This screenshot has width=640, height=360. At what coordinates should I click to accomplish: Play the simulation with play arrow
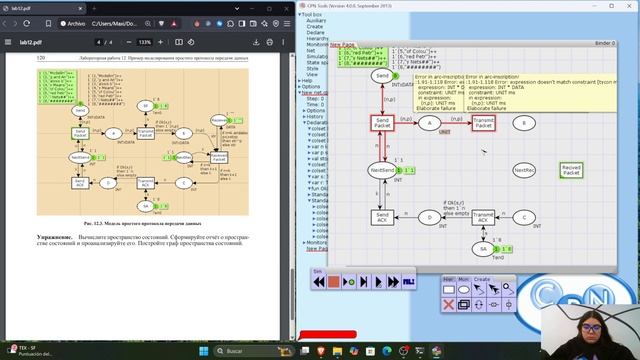(x=378, y=282)
